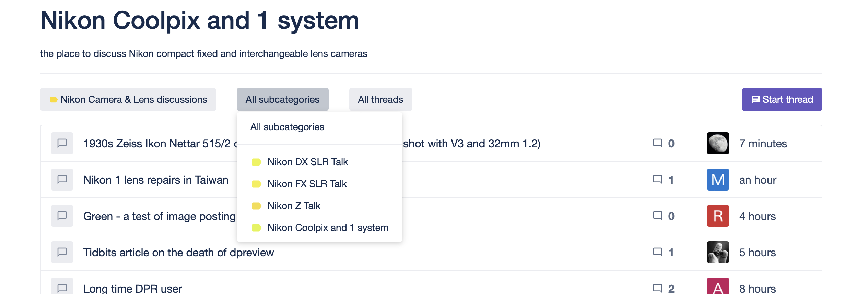This screenshot has height=294, width=868.
Task: Start a new thread
Action: tap(782, 99)
